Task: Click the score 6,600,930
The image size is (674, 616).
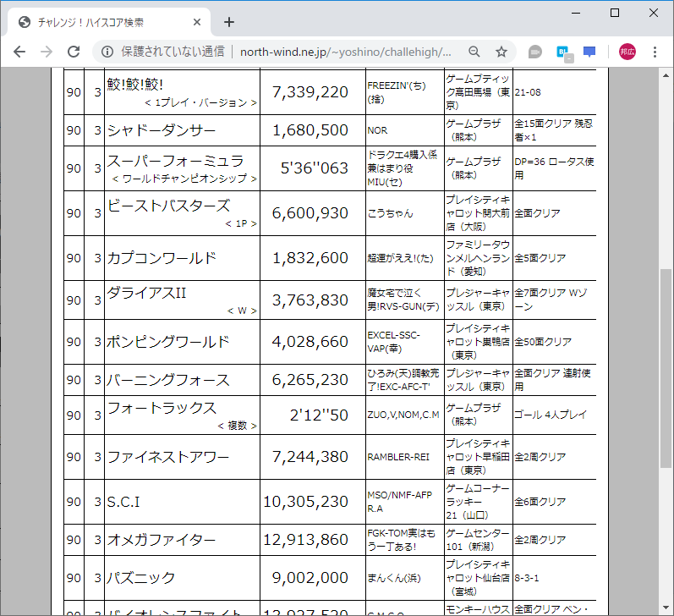Action: [310, 213]
